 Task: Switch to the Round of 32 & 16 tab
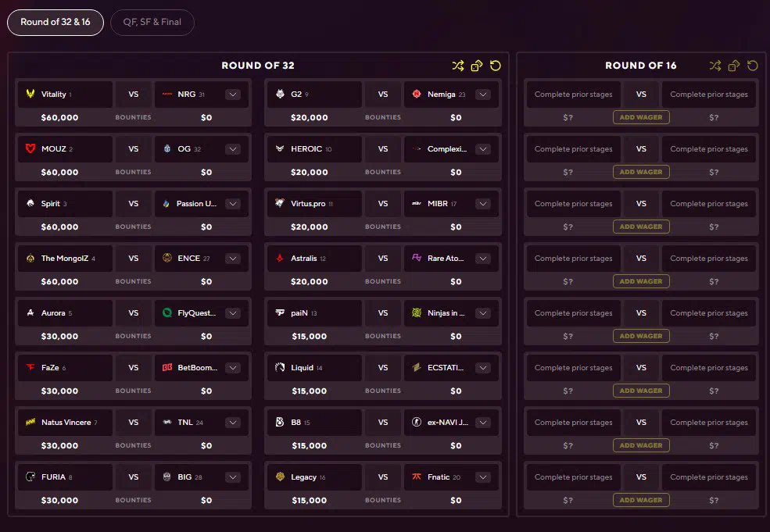56,22
